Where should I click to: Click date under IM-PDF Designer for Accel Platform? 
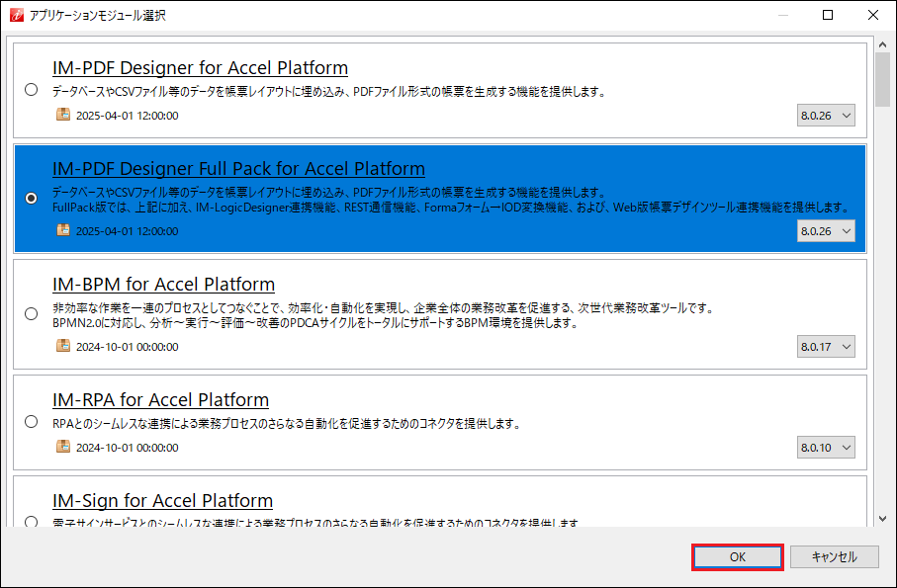(x=127, y=116)
